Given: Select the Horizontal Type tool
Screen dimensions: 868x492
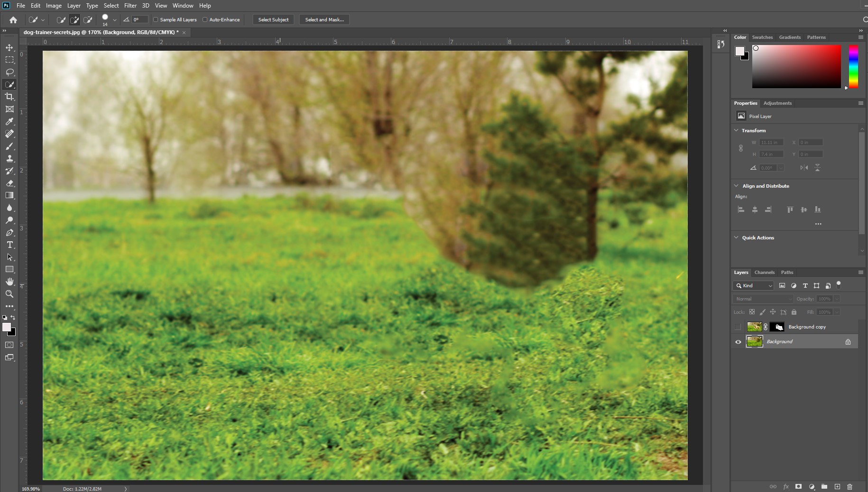Looking at the screenshot, I should pyautogui.click(x=9, y=245).
